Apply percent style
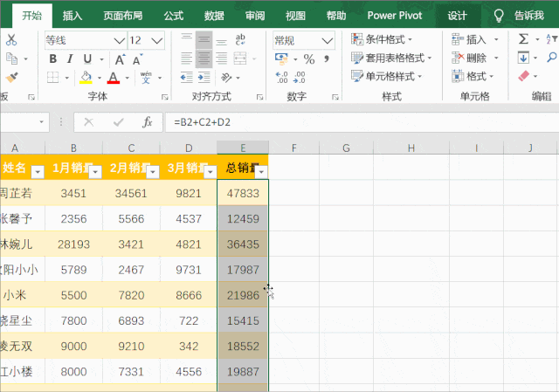This screenshot has height=392, width=559. [309, 58]
